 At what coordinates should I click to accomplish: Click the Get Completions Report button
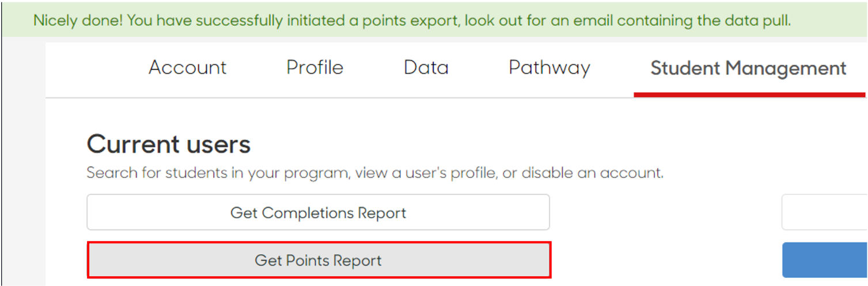click(318, 212)
